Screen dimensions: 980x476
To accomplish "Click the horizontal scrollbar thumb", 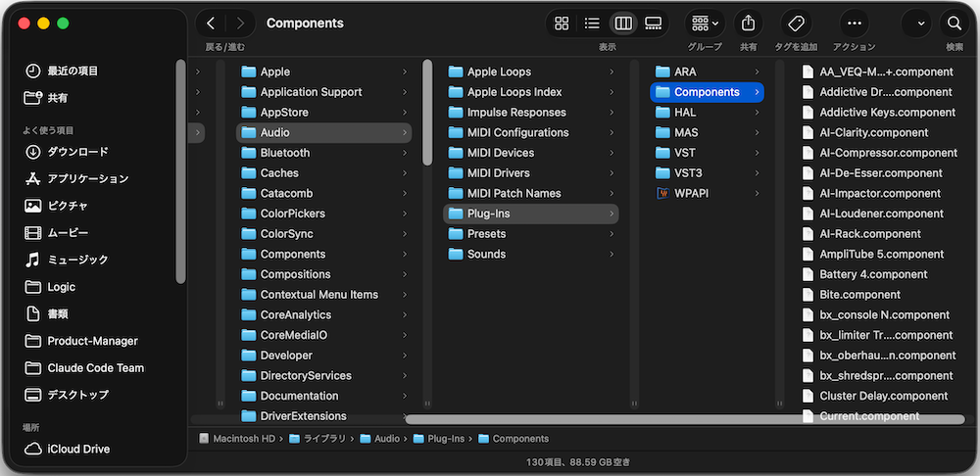I will point(685,419).
